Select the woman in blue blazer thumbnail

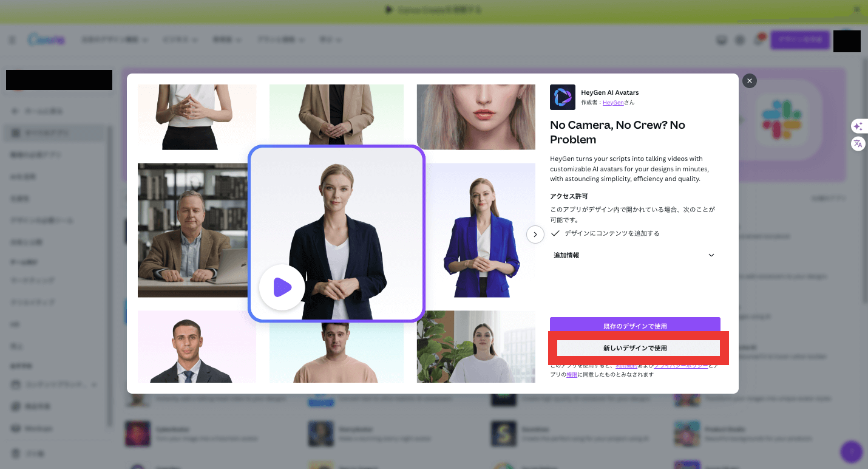tap(480, 230)
